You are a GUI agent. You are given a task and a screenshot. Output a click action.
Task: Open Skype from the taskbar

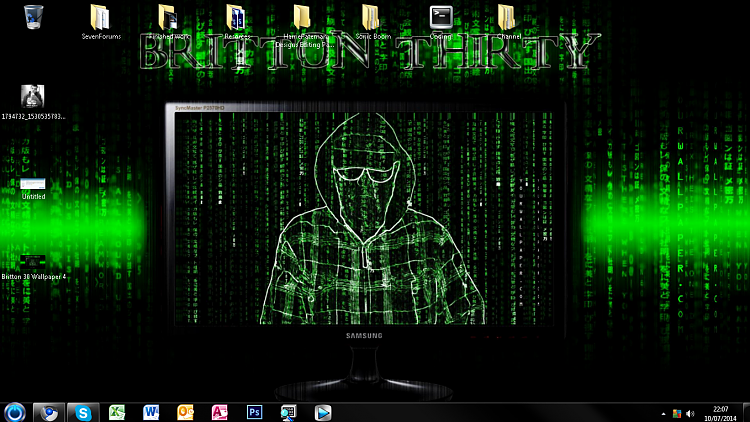coord(83,412)
